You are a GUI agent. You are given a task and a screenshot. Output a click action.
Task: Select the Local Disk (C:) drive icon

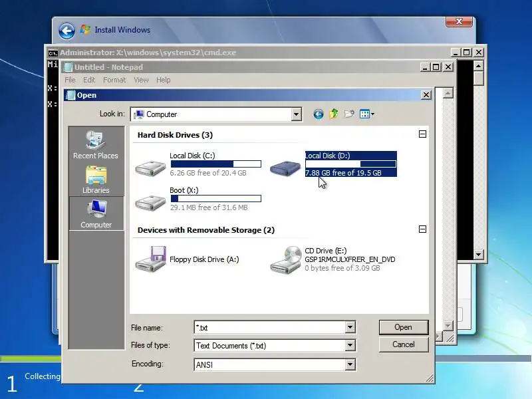(150, 168)
